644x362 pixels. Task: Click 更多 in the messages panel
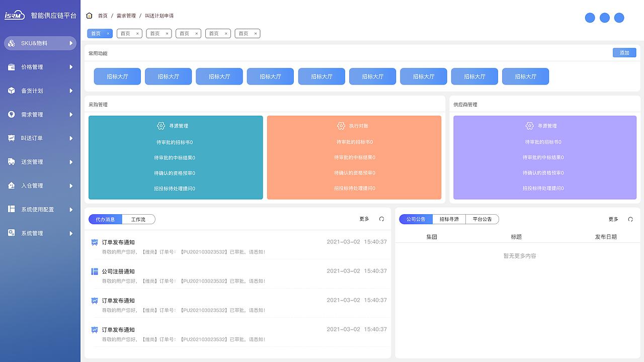coord(364,219)
